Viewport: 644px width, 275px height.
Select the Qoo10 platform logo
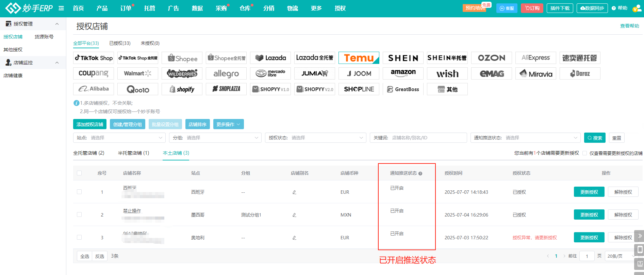pyautogui.click(x=138, y=89)
